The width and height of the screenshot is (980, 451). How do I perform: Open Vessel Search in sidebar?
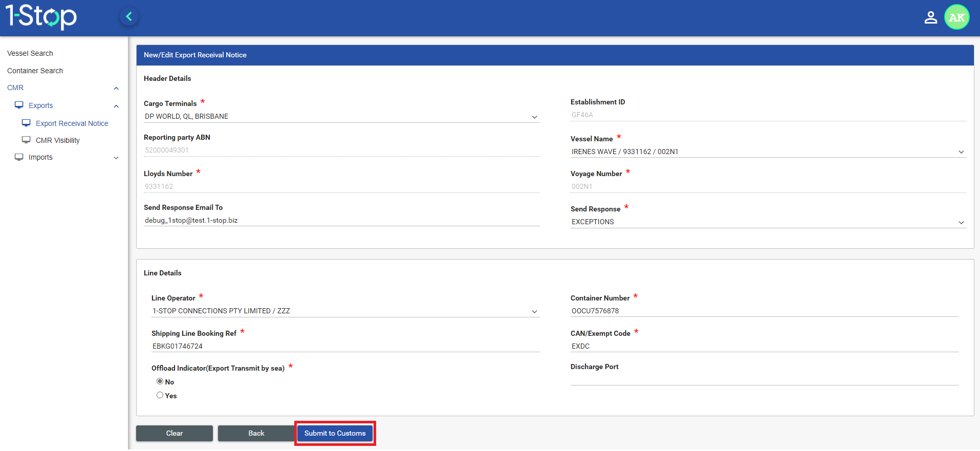tap(30, 53)
